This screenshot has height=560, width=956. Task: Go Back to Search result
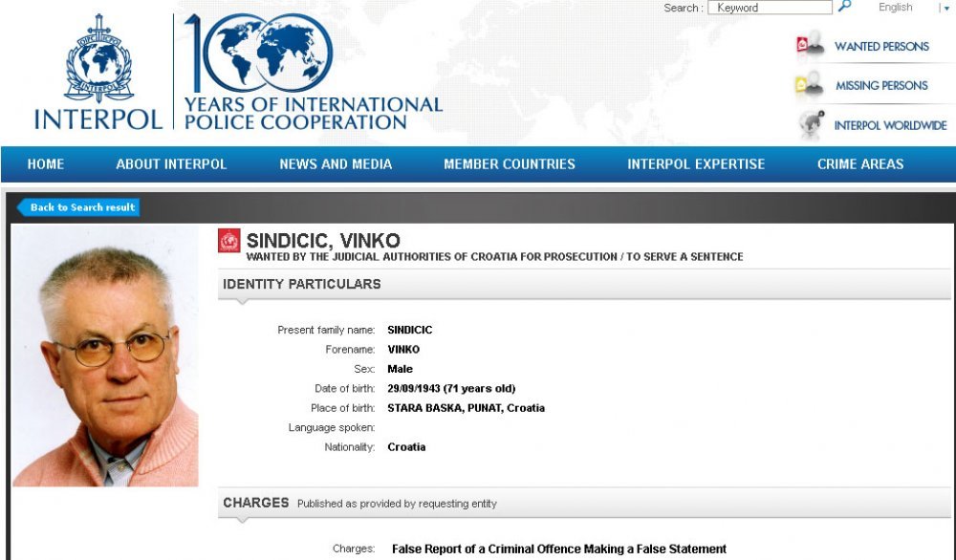78,207
